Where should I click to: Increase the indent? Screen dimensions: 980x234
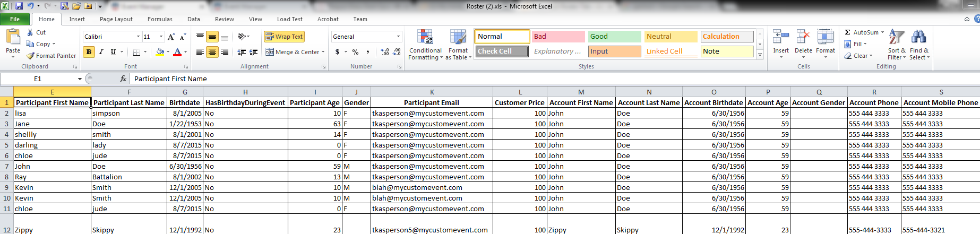254,52
